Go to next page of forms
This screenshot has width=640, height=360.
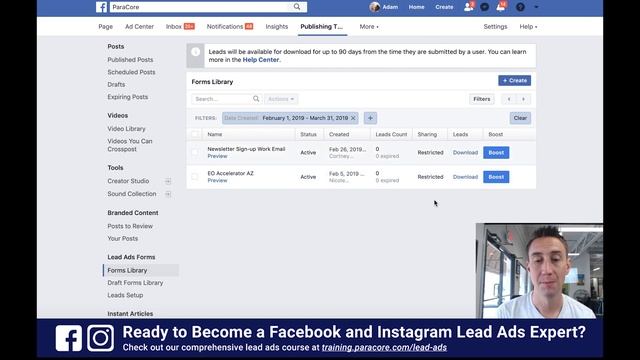click(523, 99)
